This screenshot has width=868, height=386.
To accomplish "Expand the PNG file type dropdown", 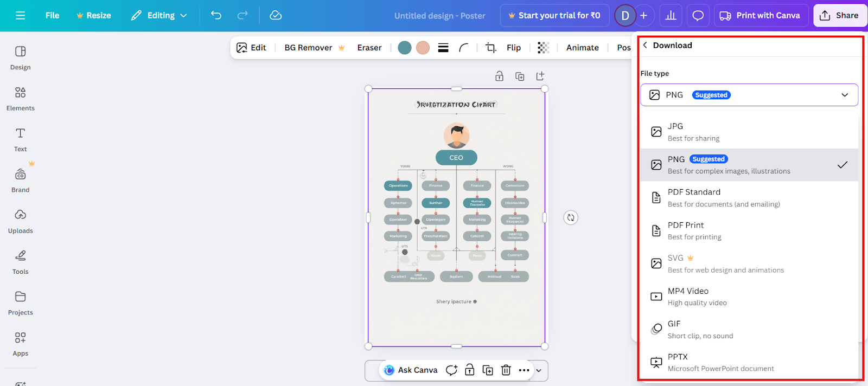I will point(749,95).
